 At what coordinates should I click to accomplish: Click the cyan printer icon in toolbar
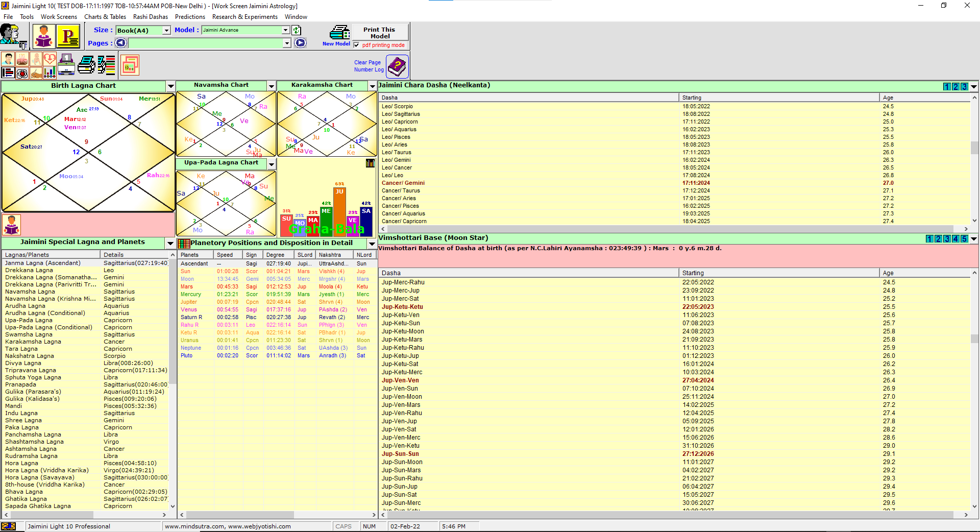click(86, 65)
